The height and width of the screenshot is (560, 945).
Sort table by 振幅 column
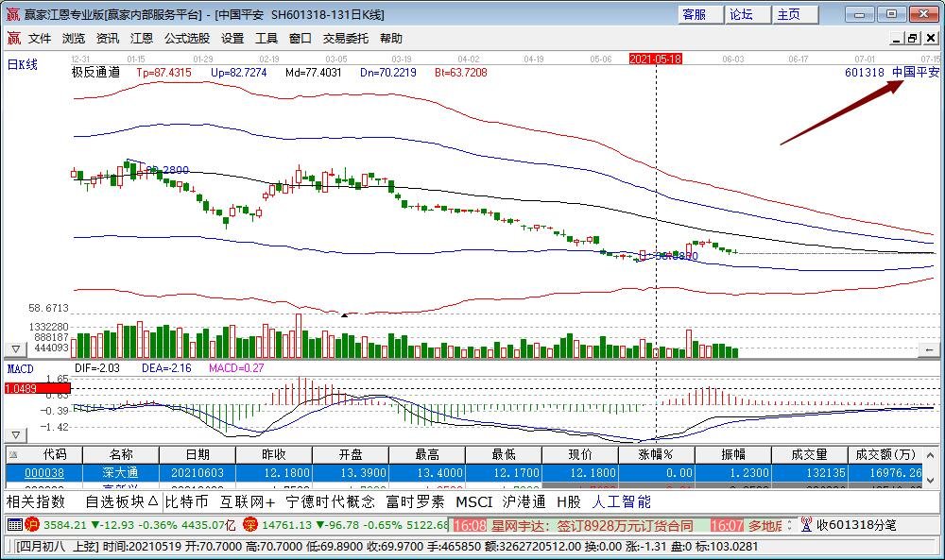pos(733,454)
